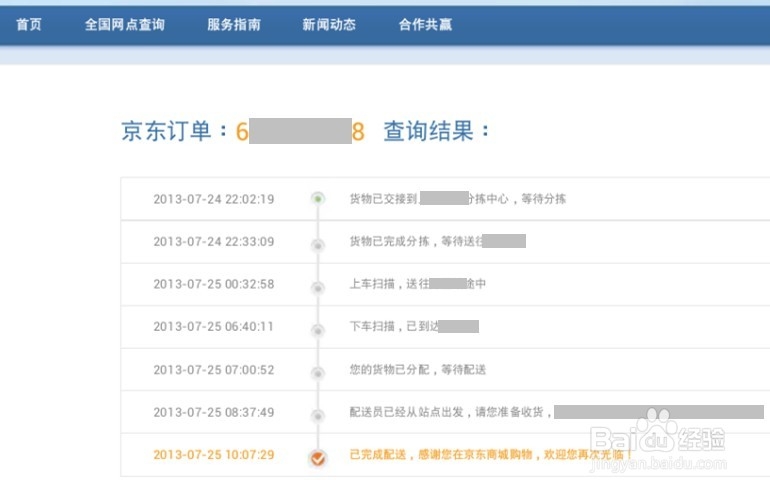770x490 pixels.
Task: Select timestamp 2013-07-25 06:40:11
Action: coord(214,327)
